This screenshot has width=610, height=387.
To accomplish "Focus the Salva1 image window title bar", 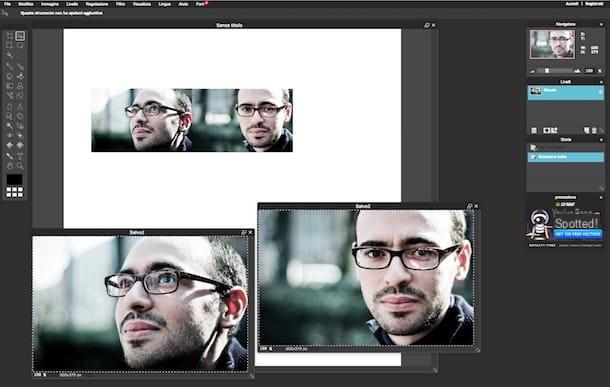I will (137, 233).
